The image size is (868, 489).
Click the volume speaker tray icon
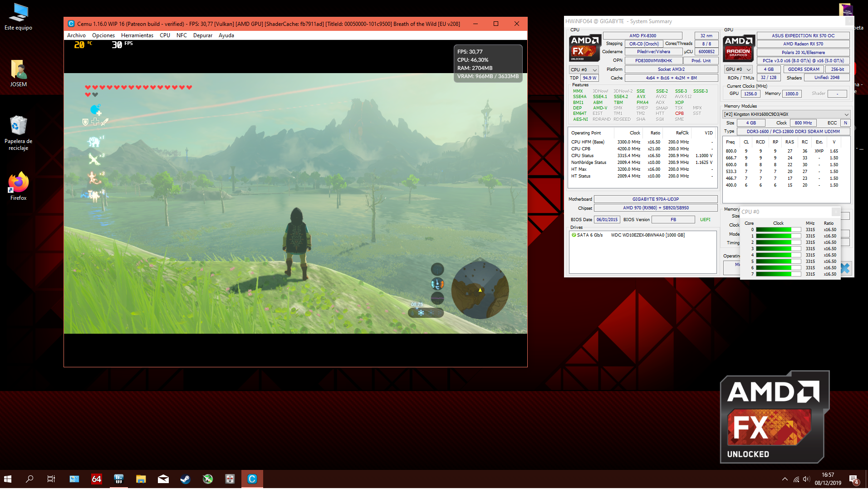(x=806, y=479)
